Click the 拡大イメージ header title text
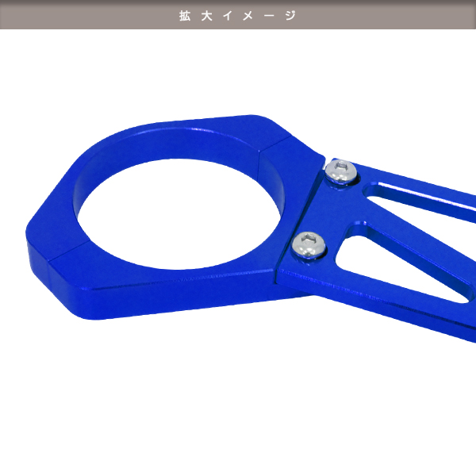This screenshot has width=476, height=476. (238, 15)
